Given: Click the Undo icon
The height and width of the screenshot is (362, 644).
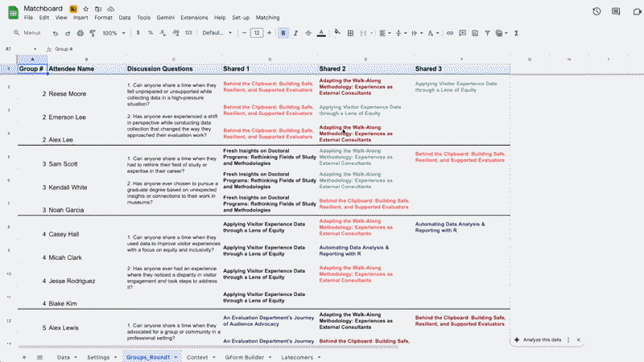Looking at the screenshot, I should click(x=56, y=33).
